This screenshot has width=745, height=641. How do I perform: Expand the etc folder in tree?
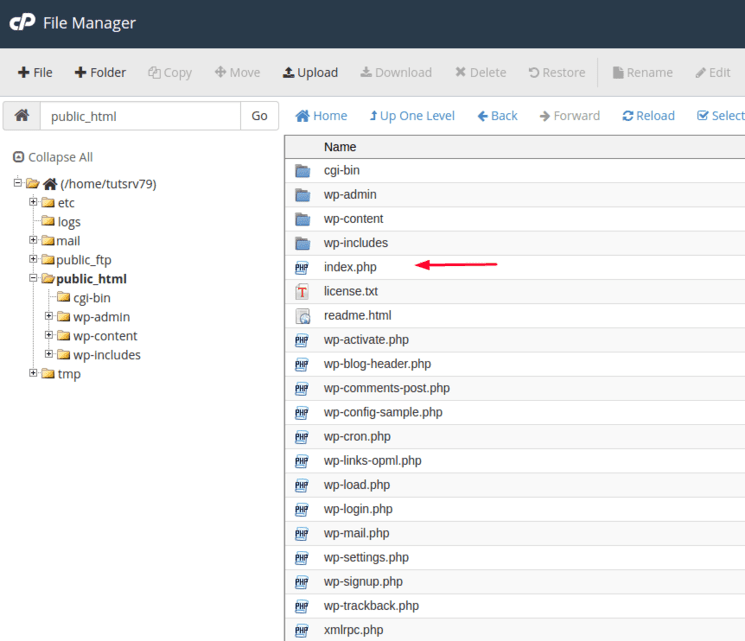(33, 202)
